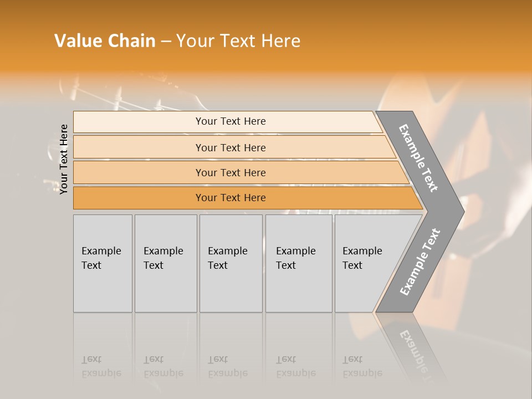This screenshot has height=399, width=532.
Task: Select the lower arrow segment Example Text
Action: (420, 262)
